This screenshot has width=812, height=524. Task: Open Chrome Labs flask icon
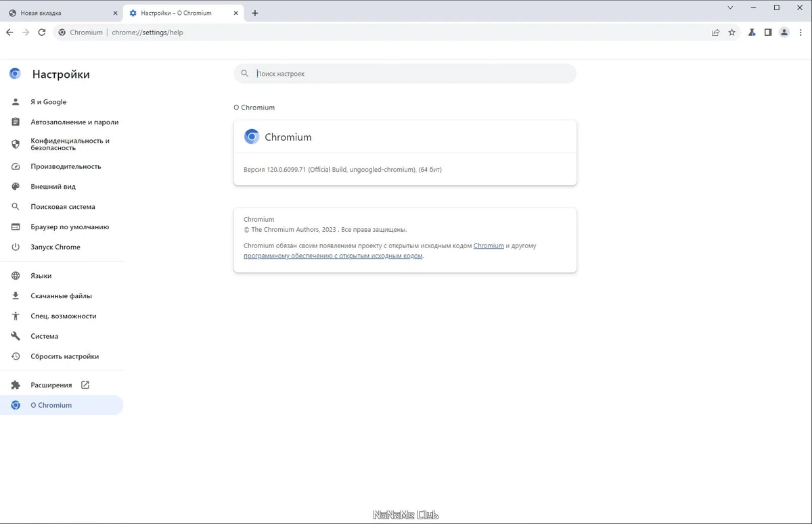(x=752, y=32)
